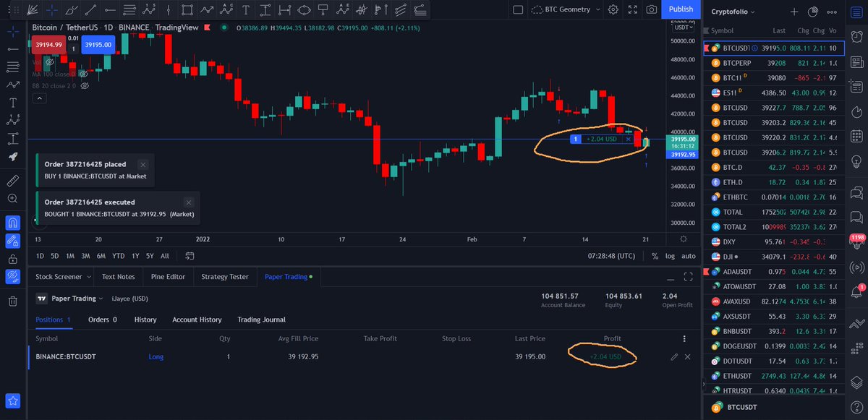Expand the Cryptofolio watchlist dropdown
868x420 pixels.
733,12
